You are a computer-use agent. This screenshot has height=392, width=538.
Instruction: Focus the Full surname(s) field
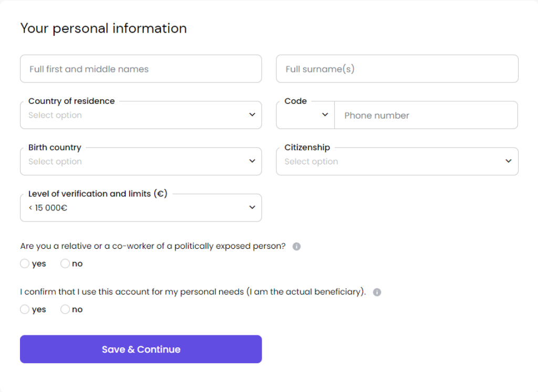tap(397, 69)
